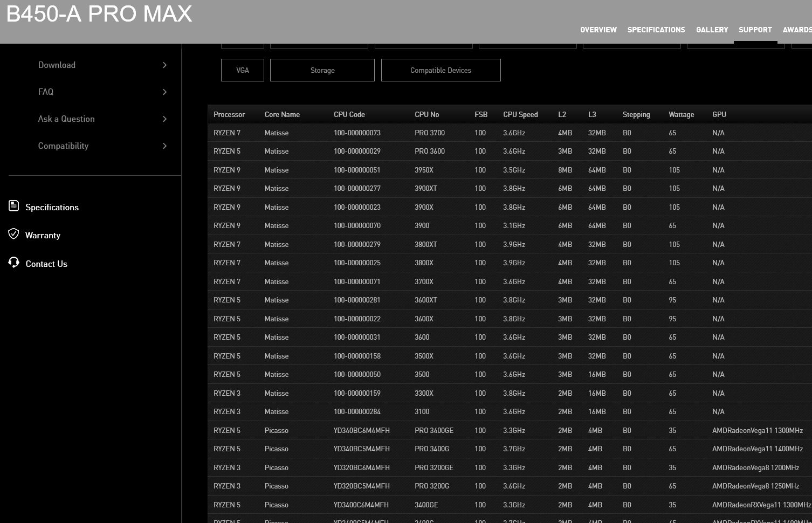The height and width of the screenshot is (523, 812).
Task: Click the Stepping column header
Action: point(636,114)
